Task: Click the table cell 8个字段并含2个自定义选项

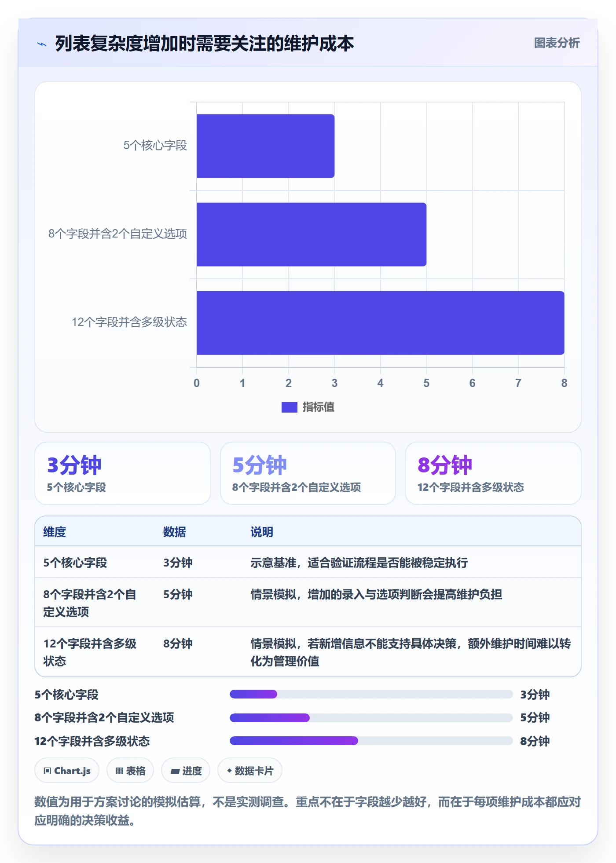Action: tap(90, 603)
